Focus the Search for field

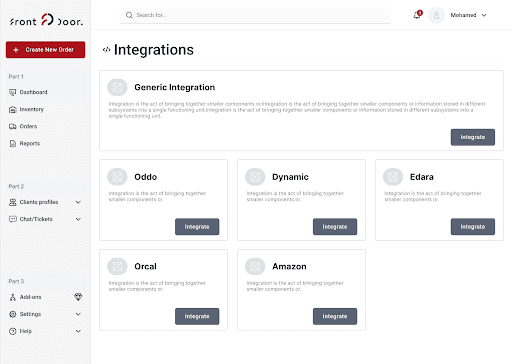pyautogui.click(x=255, y=15)
